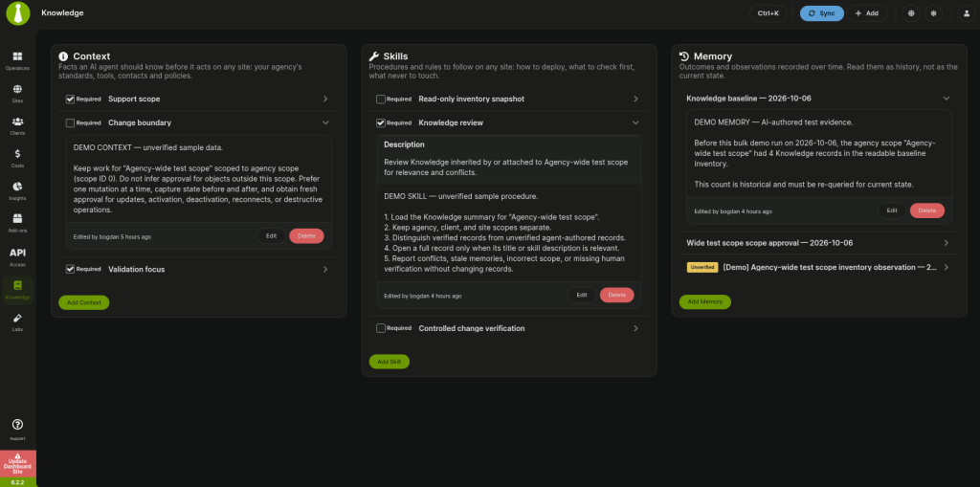Go to Sites in the sidebar
The image size is (980, 487).
(17, 93)
